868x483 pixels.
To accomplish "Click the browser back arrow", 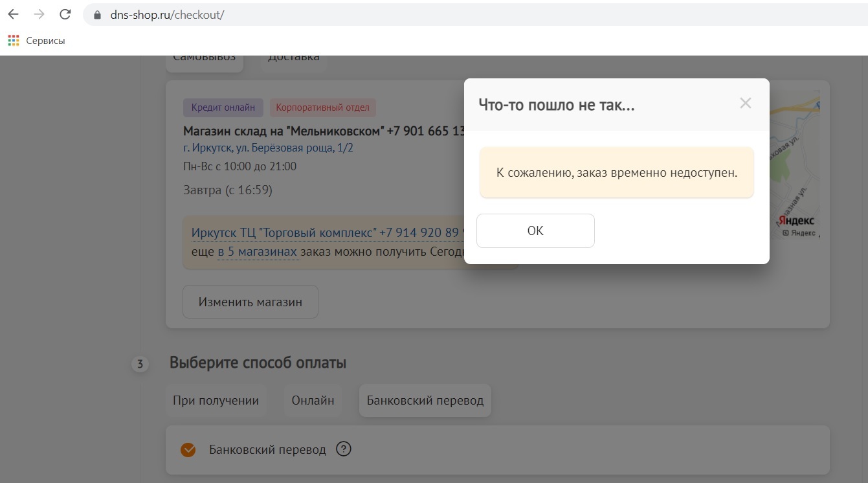I will click(x=13, y=14).
